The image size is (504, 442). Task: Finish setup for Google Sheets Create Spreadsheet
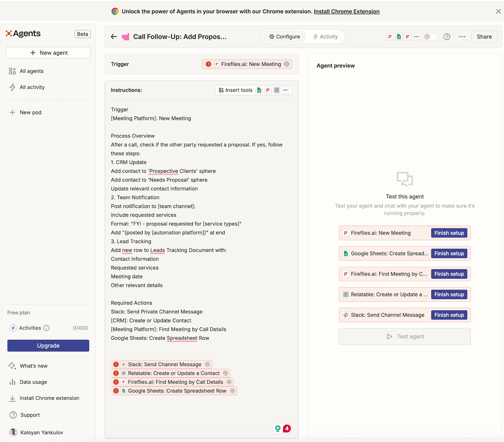[x=449, y=253]
